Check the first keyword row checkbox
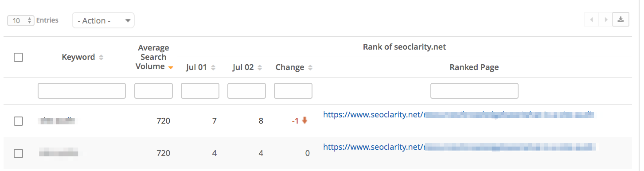This screenshot has width=644, height=171. (x=18, y=121)
